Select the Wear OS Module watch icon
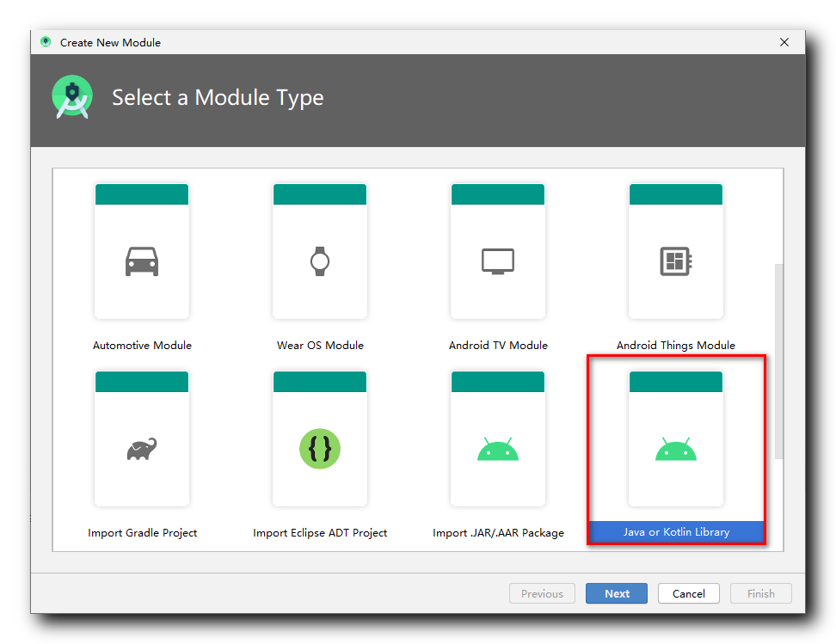 (320, 261)
